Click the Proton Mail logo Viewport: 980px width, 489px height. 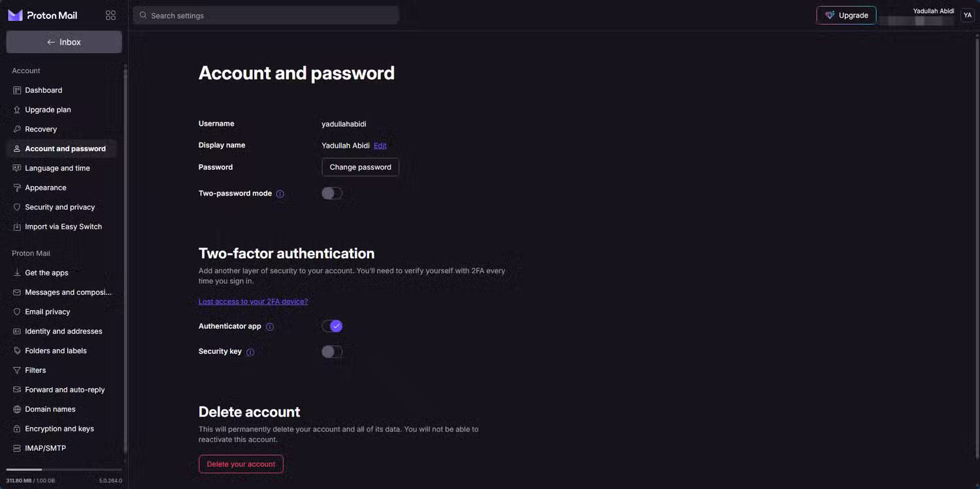pyautogui.click(x=42, y=15)
